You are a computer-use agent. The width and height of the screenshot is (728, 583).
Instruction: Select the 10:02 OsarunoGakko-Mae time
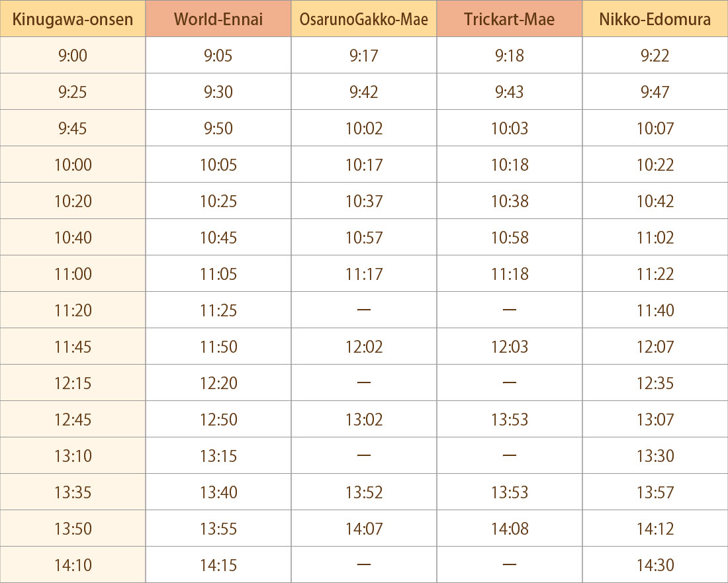363,128
